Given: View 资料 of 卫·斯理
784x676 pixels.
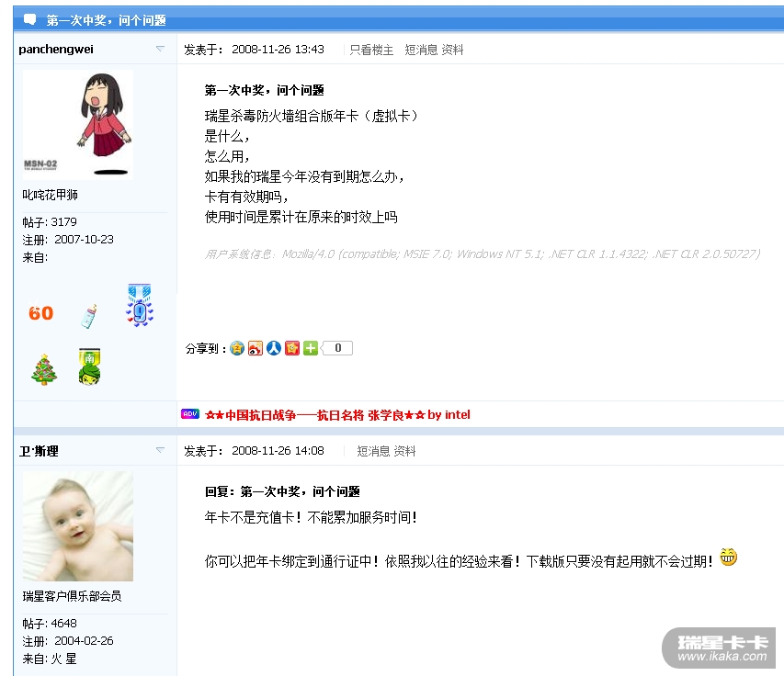Looking at the screenshot, I should (x=404, y=451).
